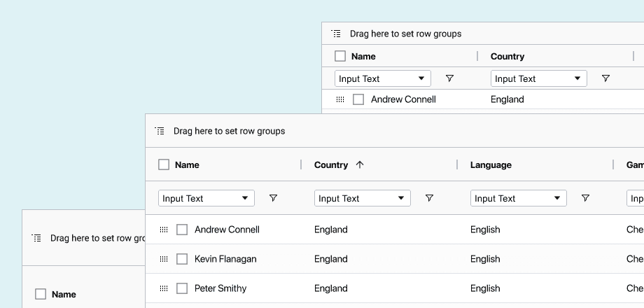Click the row groups drop zone text in the bottom-left grid
Image resolution: width=644 pixels, height=308 pixels.
[98, 238]
